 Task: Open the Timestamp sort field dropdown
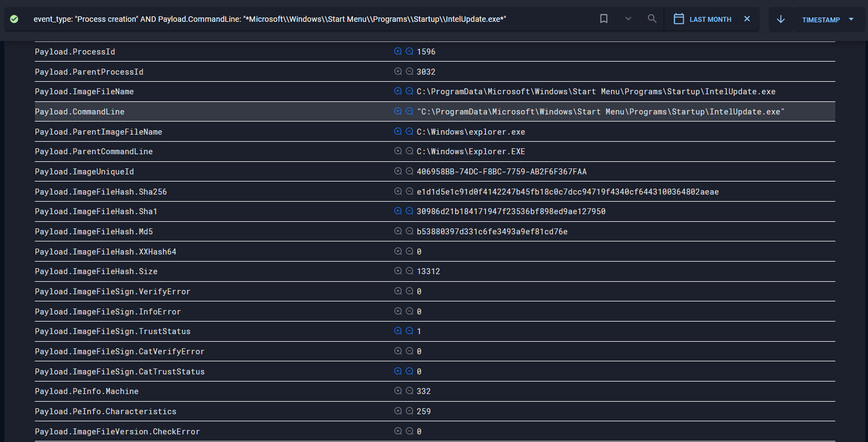pyautogui.click(x=828, y=20)
